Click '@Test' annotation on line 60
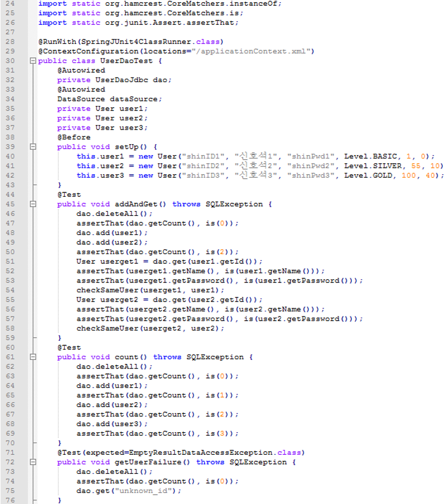This screenshot has height=504, width=445. pyautogui.click(x=69, y=347)
